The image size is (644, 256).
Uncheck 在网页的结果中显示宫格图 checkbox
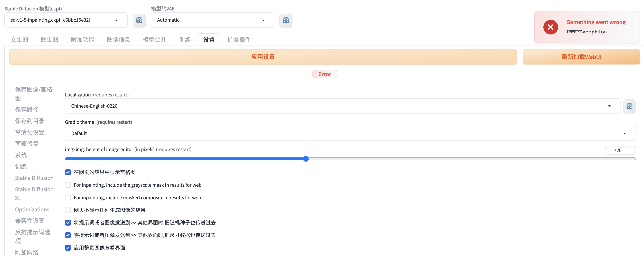(x=68, y=172)
